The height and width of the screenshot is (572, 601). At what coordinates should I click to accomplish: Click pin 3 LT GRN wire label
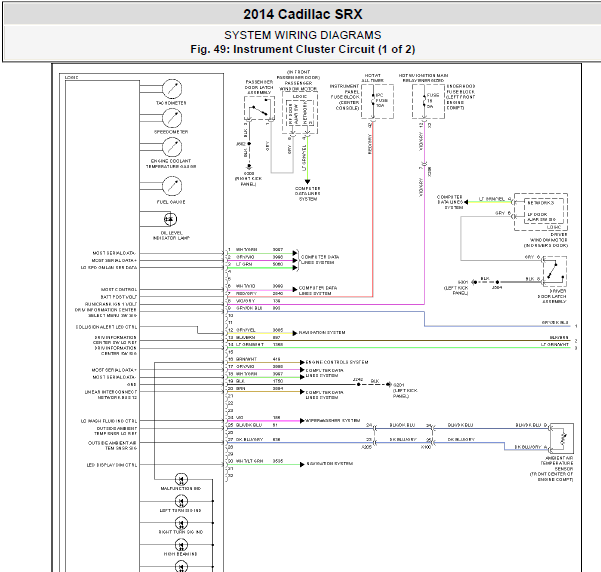coord(244,264)
